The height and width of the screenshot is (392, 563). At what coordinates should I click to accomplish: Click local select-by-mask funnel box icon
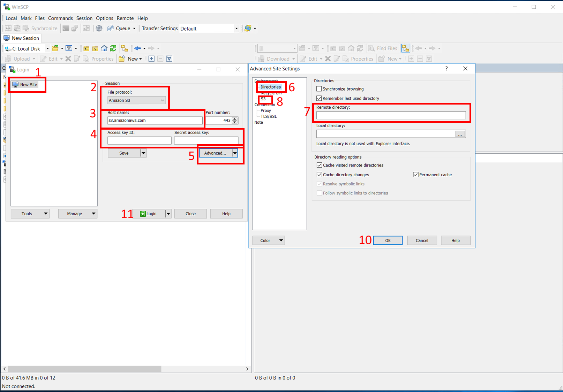(x=169, y=59)
